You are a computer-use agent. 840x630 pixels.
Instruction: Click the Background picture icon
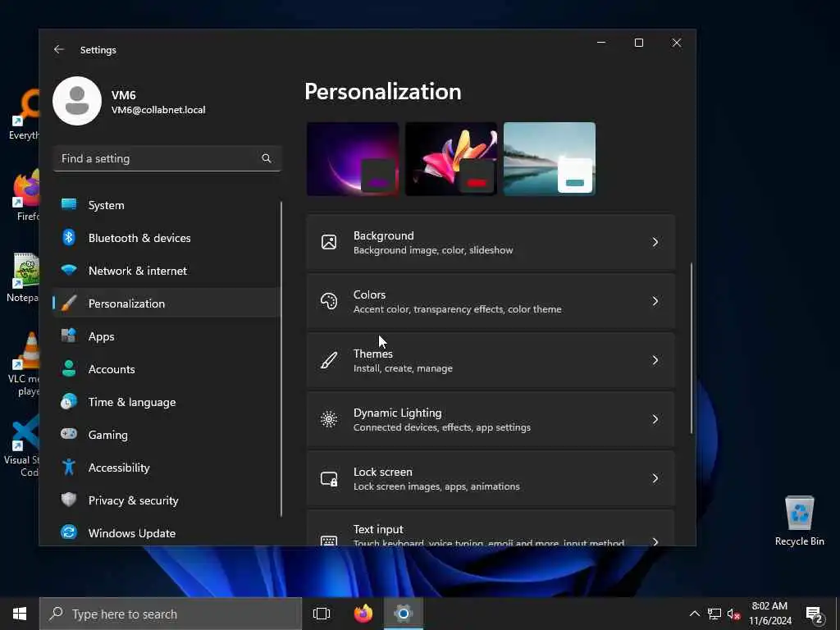tap(329, 242)
